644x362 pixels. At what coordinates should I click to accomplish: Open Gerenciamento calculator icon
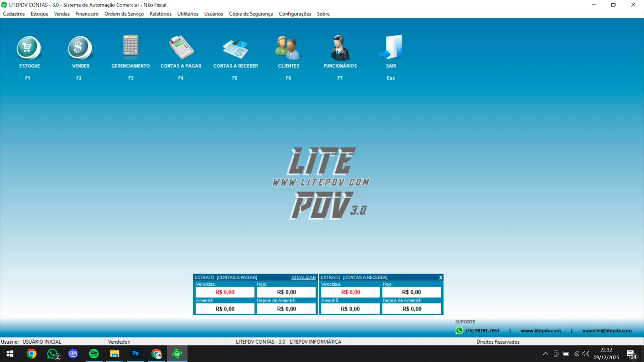[x=131, y=47]
